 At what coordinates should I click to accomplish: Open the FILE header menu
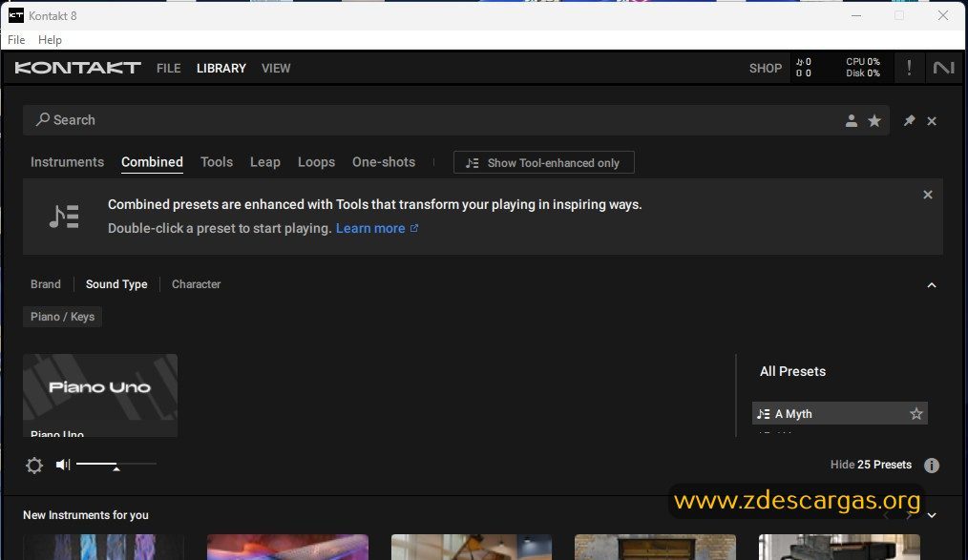click(169, 68)
